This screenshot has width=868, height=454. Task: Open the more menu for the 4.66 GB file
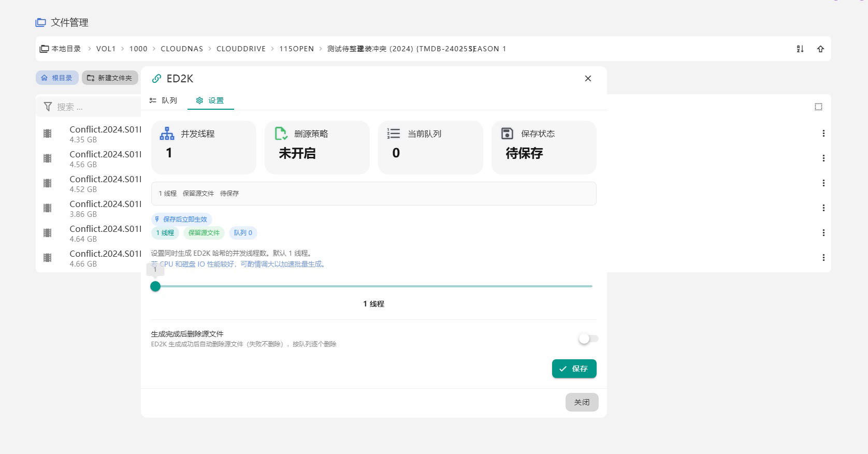tap(823, 258)
